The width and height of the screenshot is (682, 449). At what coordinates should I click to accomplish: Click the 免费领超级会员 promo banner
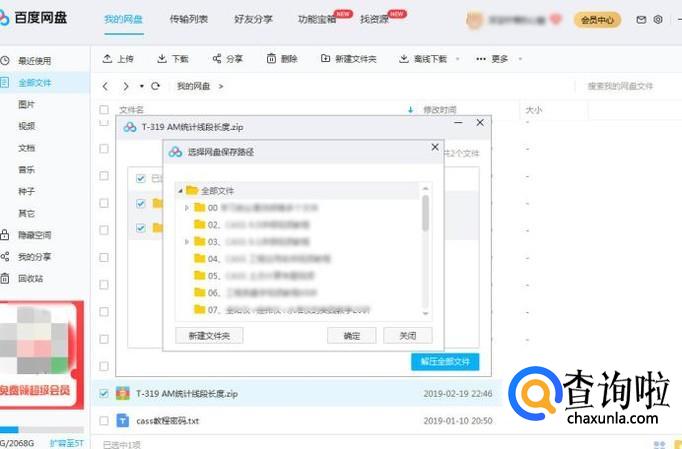pyautogui.click(x=40, y=354)
